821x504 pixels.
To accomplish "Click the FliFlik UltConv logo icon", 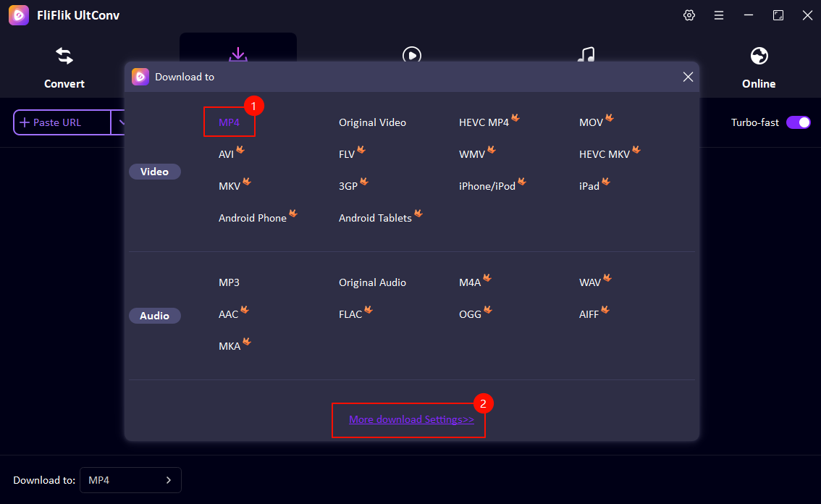I will (x=19, y=15).
